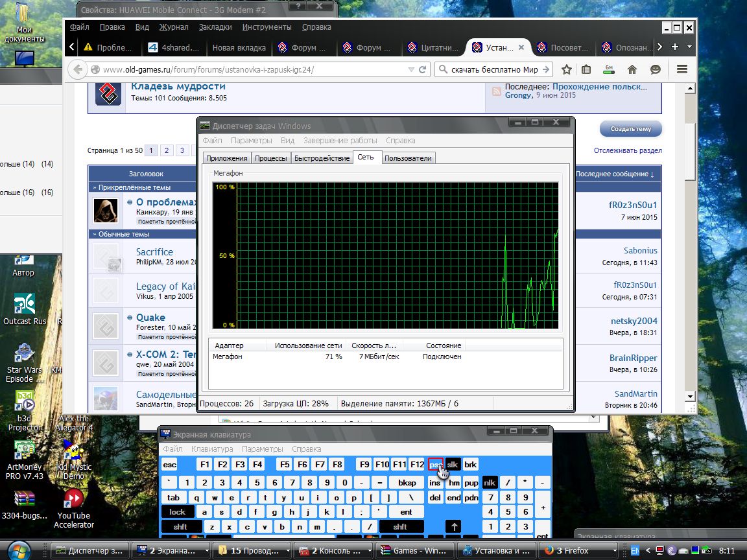Switch to the Процессы tab in Task Manager

270,158
